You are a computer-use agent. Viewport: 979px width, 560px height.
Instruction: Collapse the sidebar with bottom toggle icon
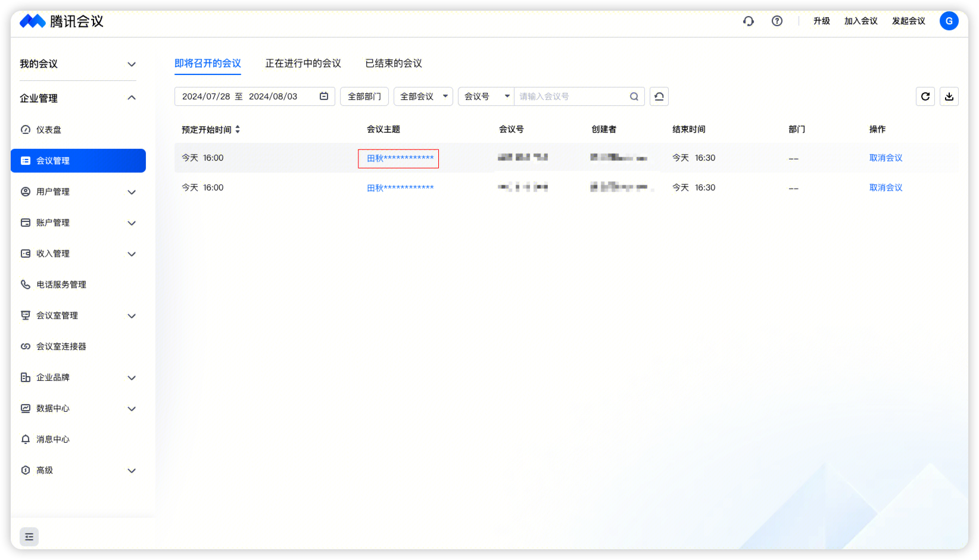pos(29,537)
